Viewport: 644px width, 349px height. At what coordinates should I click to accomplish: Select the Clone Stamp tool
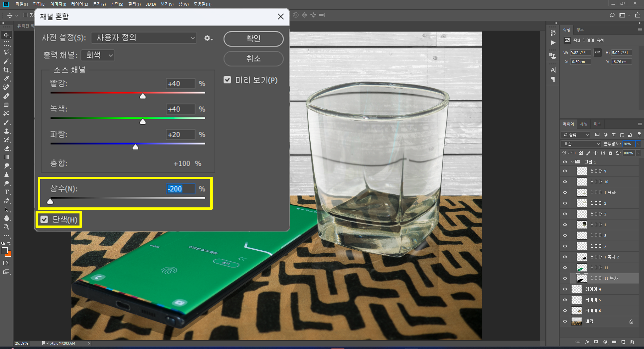coord(6,131)
